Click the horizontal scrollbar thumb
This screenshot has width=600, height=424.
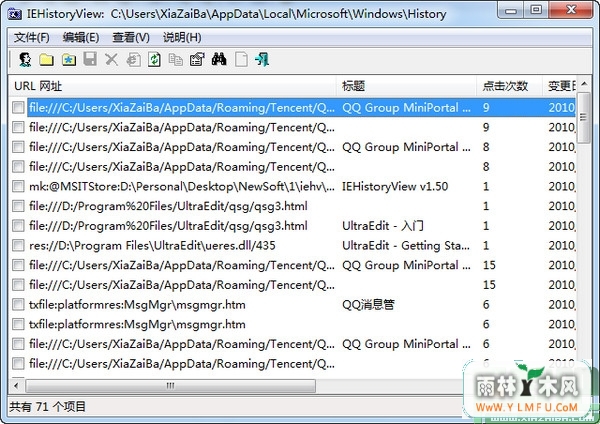(171, 386)
